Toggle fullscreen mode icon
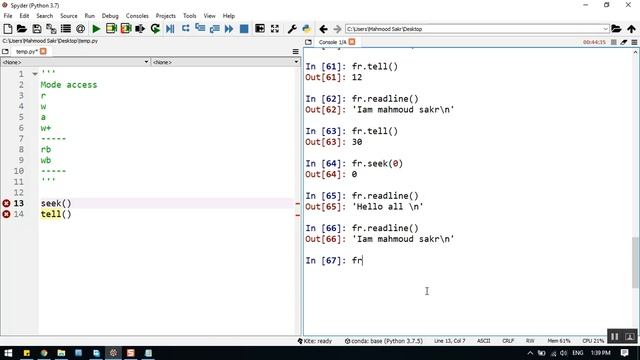Image resolution: width=640 pixels, height=360 pixels. pos(275,29)
